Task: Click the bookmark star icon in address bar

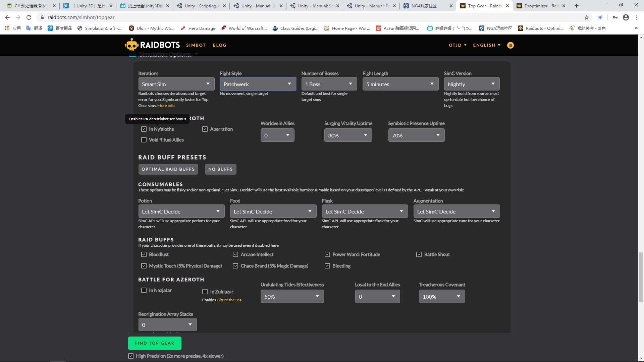Action: tap(586, 17)
